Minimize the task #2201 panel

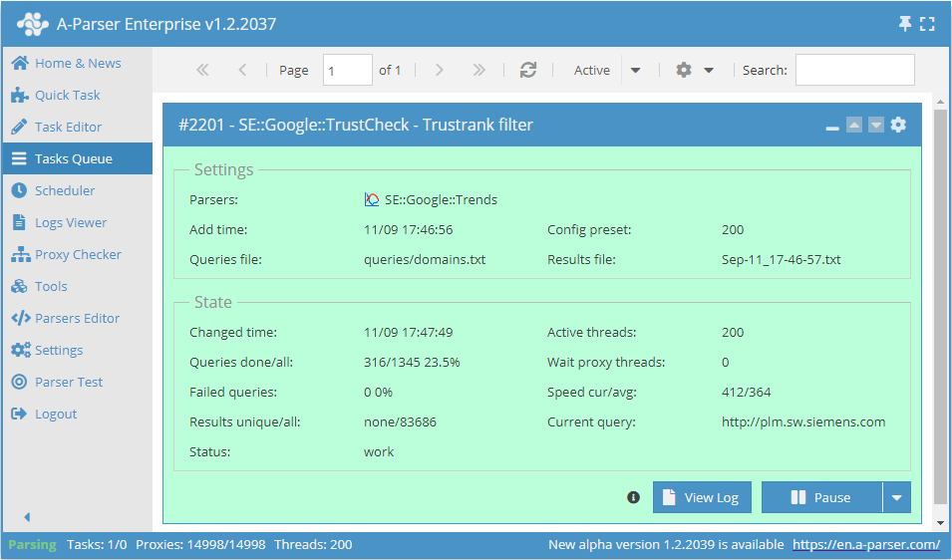click(832, 127)
